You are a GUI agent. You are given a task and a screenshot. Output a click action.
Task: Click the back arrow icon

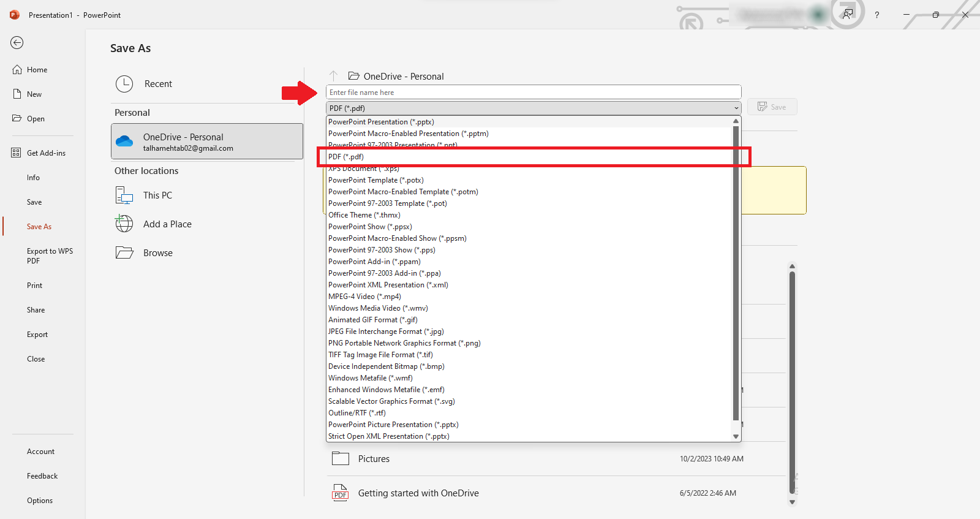tap(17, 42)
